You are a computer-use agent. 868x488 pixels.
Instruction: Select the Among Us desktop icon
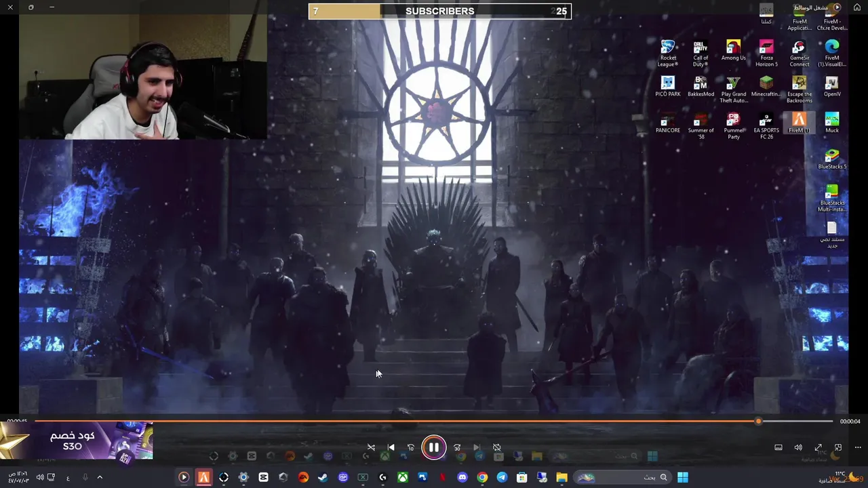coord(733,51)
